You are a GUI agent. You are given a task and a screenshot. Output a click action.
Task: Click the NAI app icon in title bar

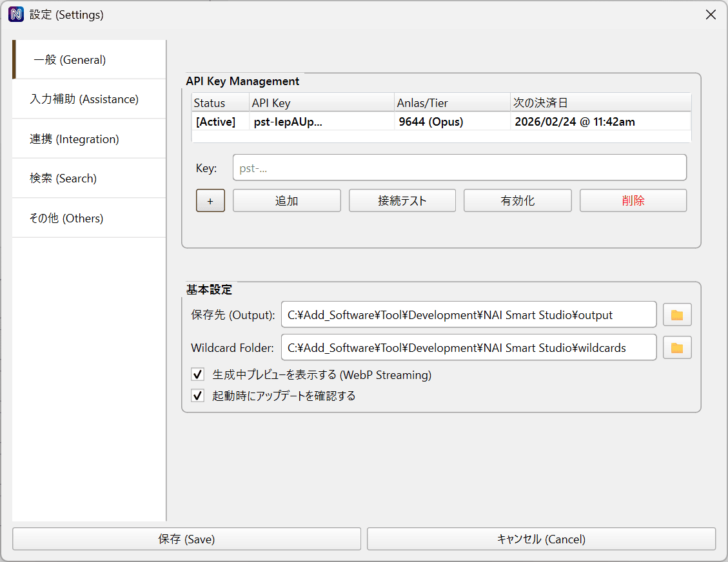(16, 14)
